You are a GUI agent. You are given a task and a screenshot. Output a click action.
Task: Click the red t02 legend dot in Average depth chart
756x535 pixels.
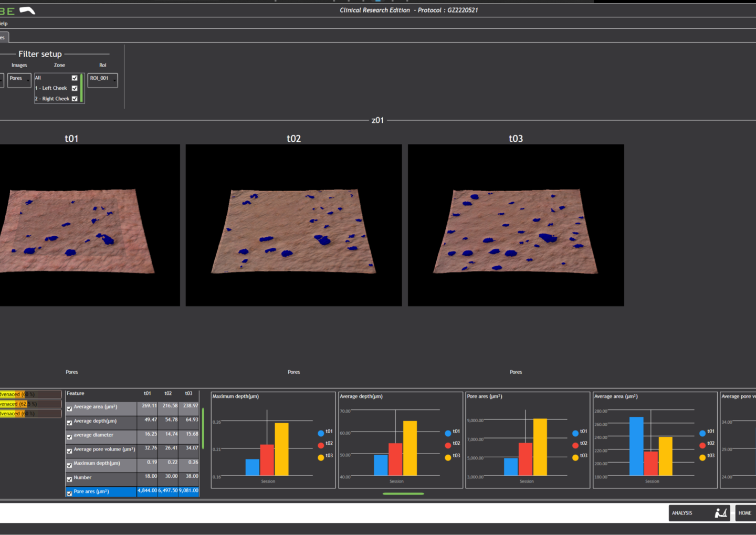[x=448, y=445]
